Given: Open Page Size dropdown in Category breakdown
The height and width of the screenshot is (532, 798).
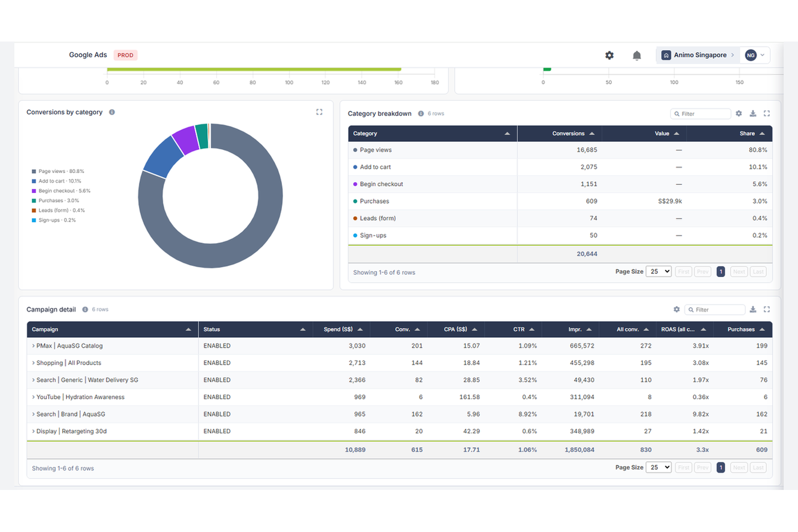Looking at the screenshot, I should [658, 272].
